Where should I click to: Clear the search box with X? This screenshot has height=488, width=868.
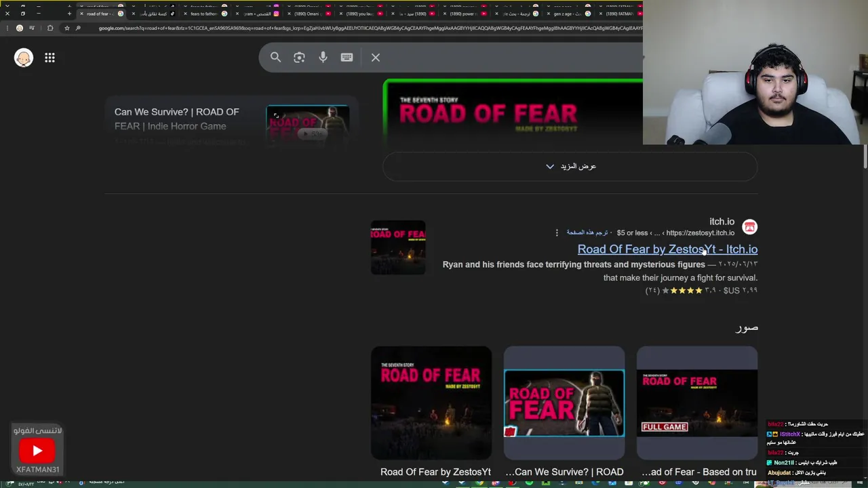pyautogui.click(x=376, y=58)
